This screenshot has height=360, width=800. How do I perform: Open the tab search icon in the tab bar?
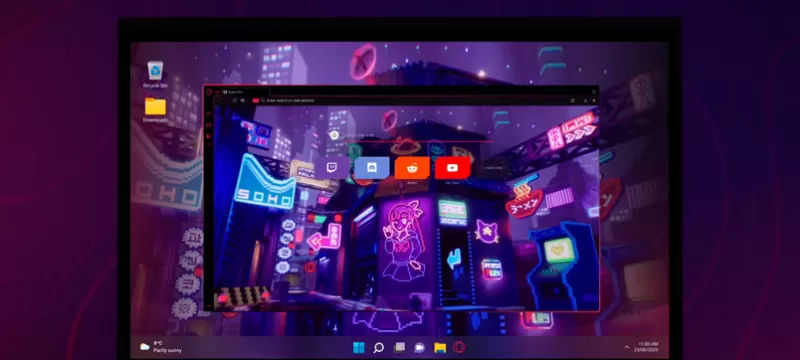pos(593,92)
